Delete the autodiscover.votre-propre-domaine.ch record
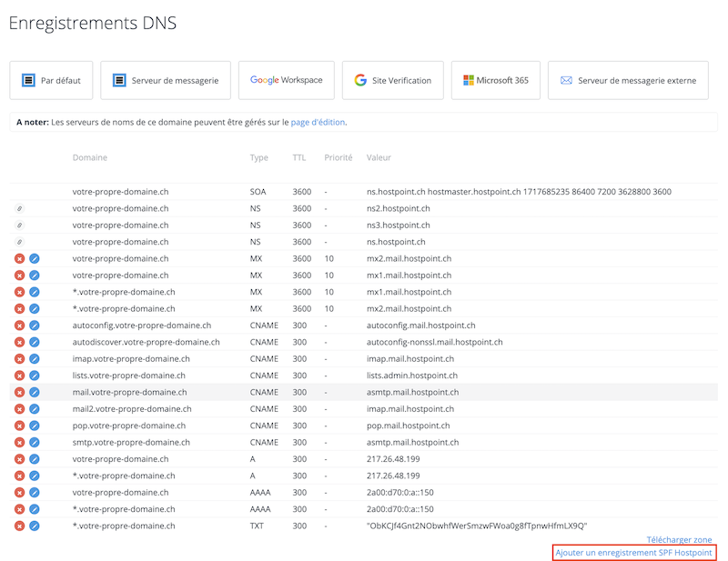The height and width of the screenshot is (561, 728). coord(19,342)
